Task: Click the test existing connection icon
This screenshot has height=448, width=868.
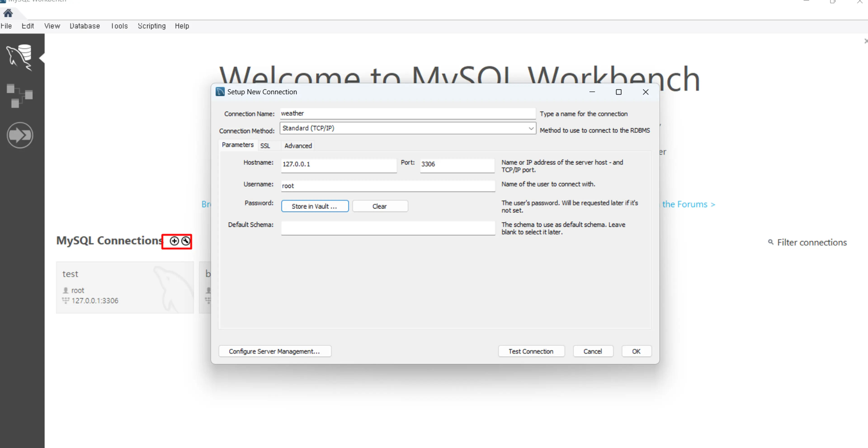Action: point(186,240)
